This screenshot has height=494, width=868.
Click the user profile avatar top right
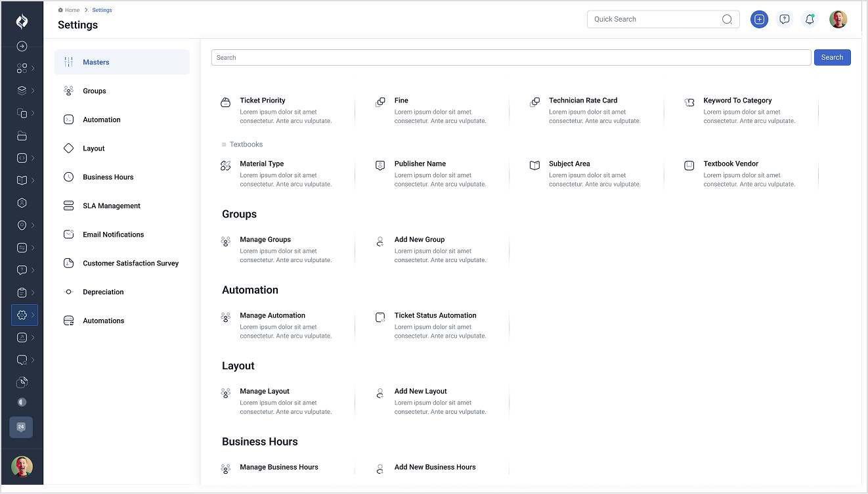tap(838, 19)
